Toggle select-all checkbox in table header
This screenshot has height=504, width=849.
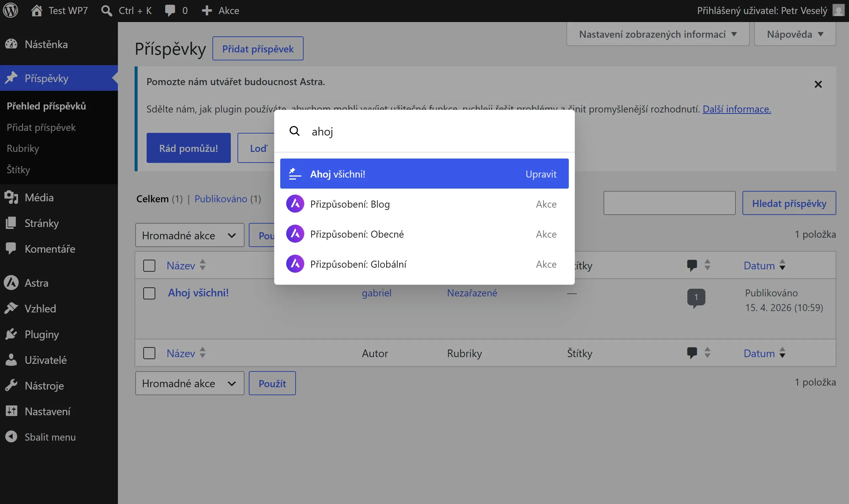[x=149, y=265]
